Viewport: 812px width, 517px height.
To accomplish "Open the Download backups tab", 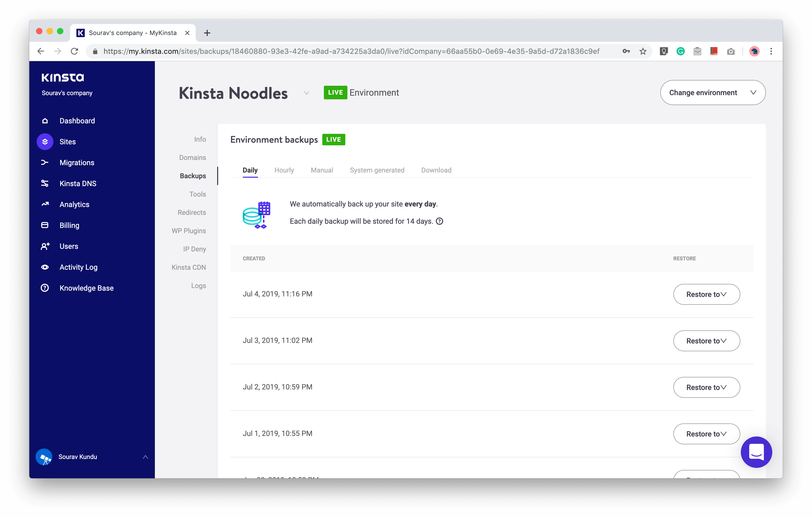I will click(x=436, y=170).
